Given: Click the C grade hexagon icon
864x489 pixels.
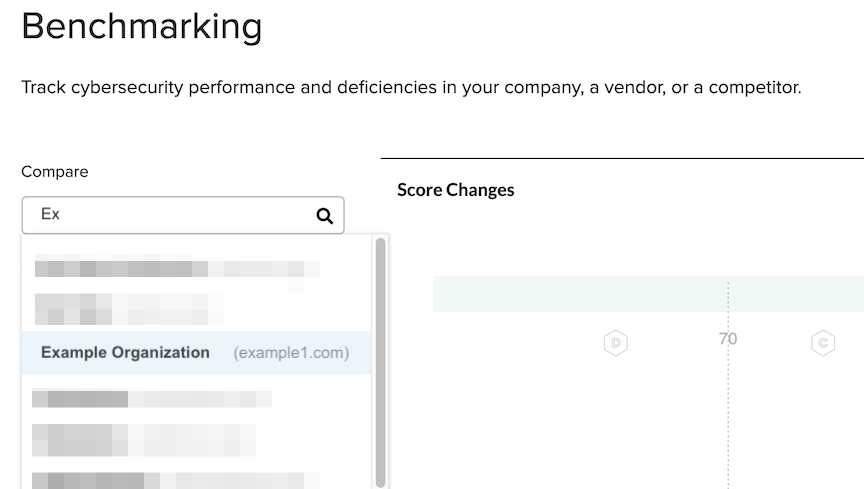Looking at the screenshot, I should (823, 343).
